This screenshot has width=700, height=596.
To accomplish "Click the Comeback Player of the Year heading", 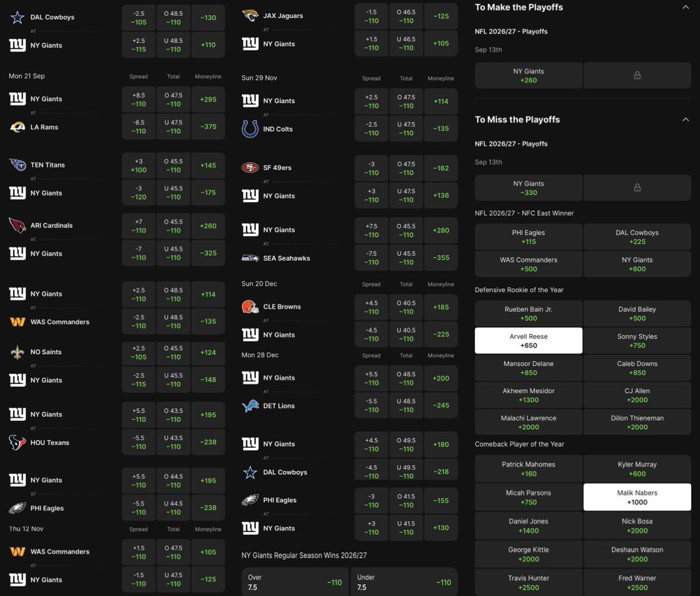I will click(x=520, y=444).
